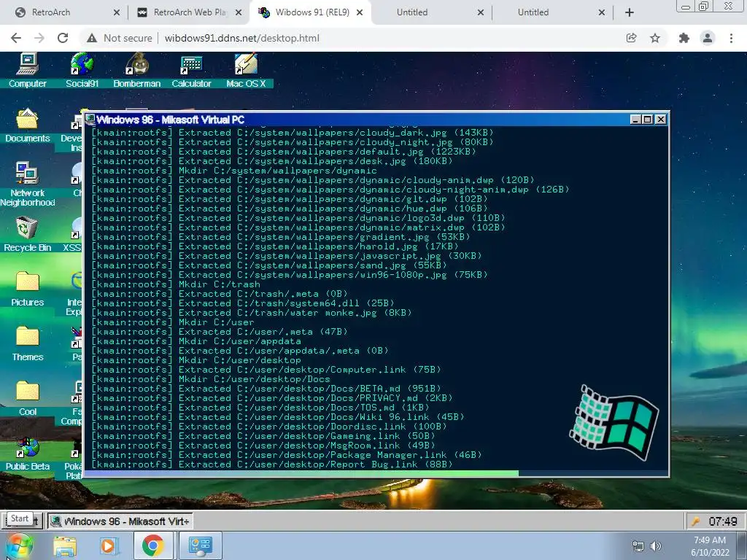
Task: Launch media player from taskbar
Action: 108,545
